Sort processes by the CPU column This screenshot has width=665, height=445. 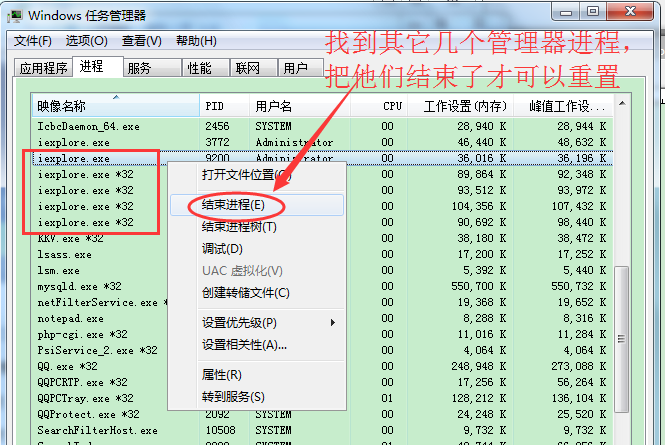[x=391, y=105]
